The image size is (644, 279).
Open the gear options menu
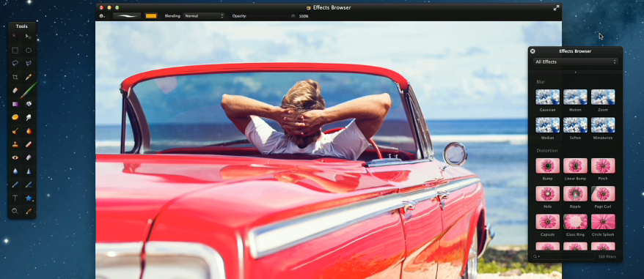click(102, 16)
